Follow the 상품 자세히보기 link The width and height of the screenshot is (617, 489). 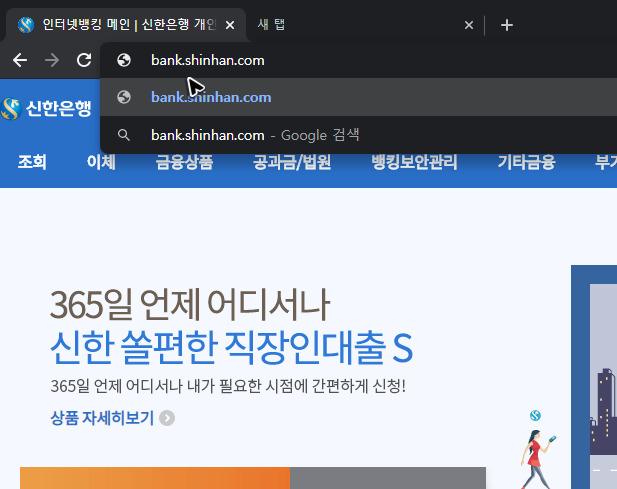[102, 418]
